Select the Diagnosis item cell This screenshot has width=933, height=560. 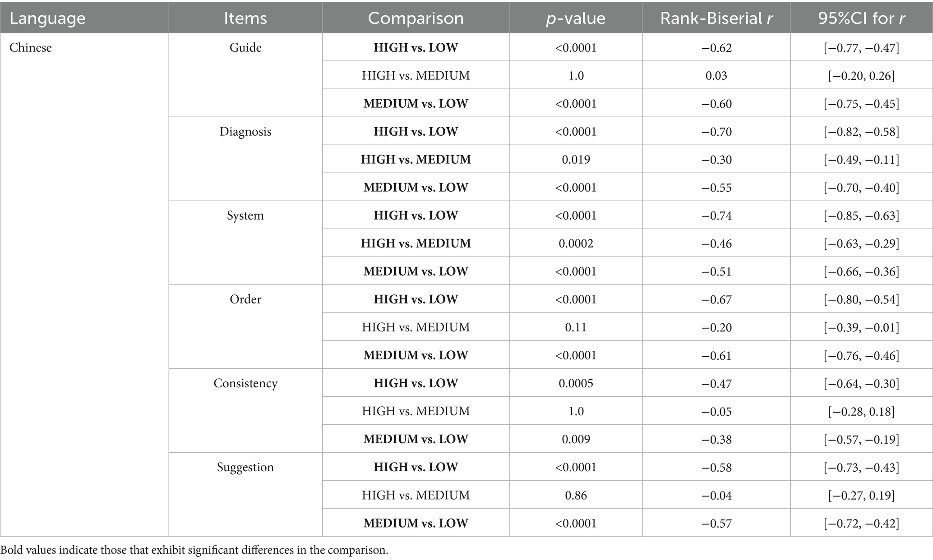pyautogui.click(x=245, y=132)
